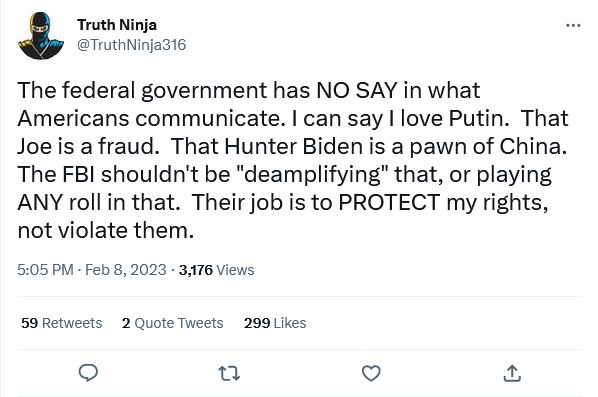Open the Feb 8, 2023 date link
This screenshot has height=397, width=598.
point(125,270)
